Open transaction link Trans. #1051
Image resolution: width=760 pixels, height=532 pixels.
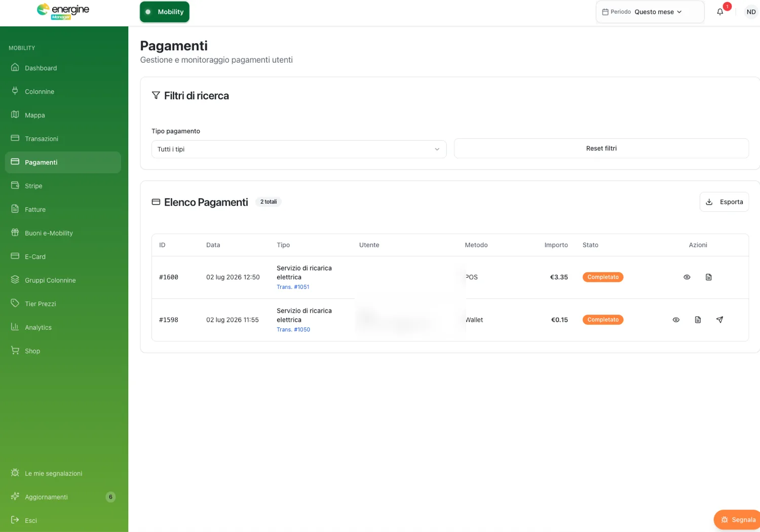pyautogui.click(x=293, y=287)
